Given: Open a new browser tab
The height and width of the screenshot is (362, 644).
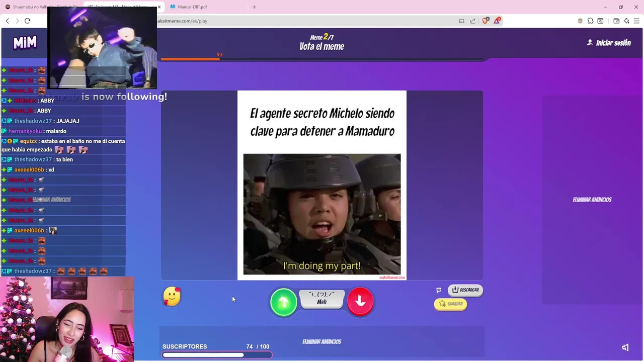Looking at the screenshot, I should (x=254, y=7).
